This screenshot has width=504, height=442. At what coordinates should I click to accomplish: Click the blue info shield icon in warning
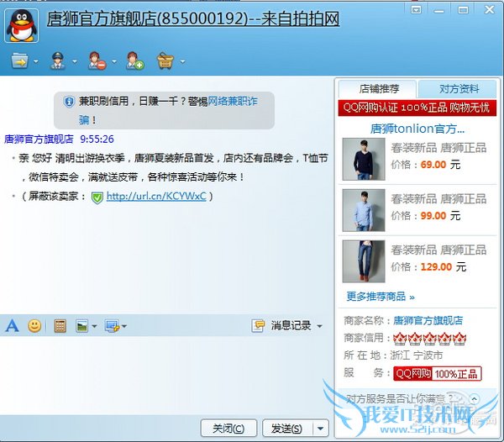[x=69, y=102]
